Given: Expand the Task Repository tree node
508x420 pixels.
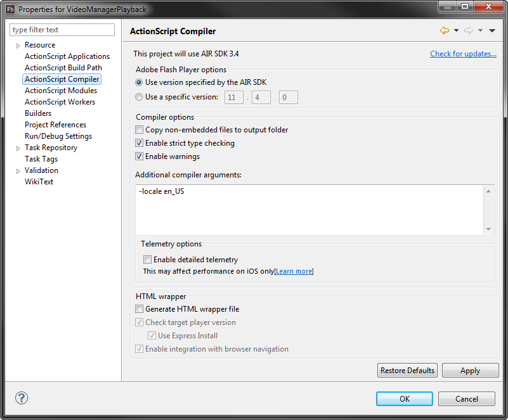Looking at the screenshot, I should pyautogui.click(x=18, y=148).
